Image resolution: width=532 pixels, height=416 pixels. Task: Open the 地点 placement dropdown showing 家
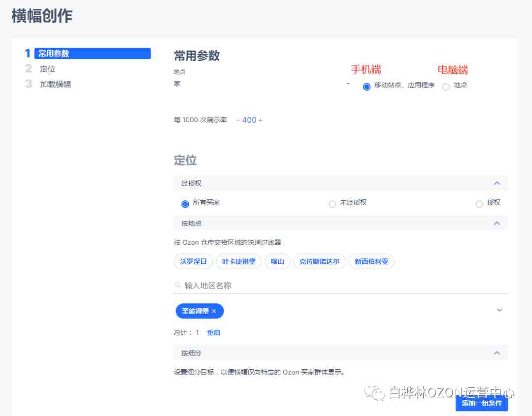262,84
